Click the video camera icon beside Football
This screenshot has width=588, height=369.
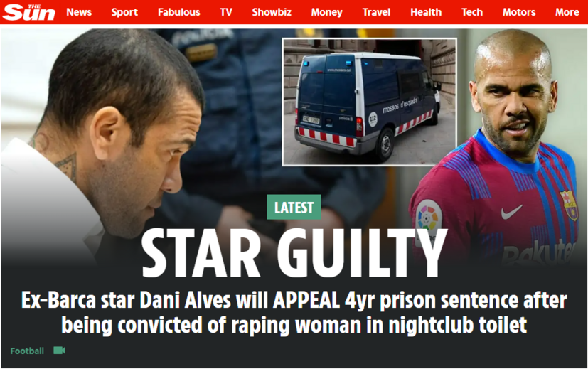[x=59, y=351]
